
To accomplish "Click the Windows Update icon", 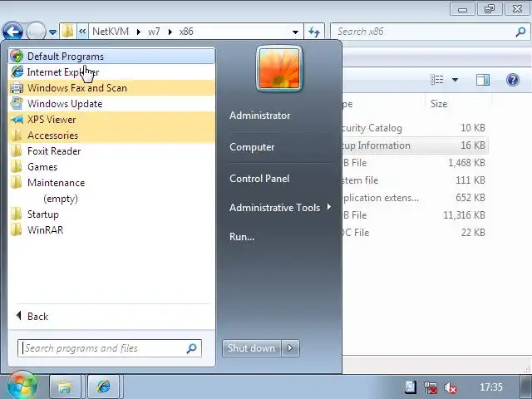I will (17, 103).
